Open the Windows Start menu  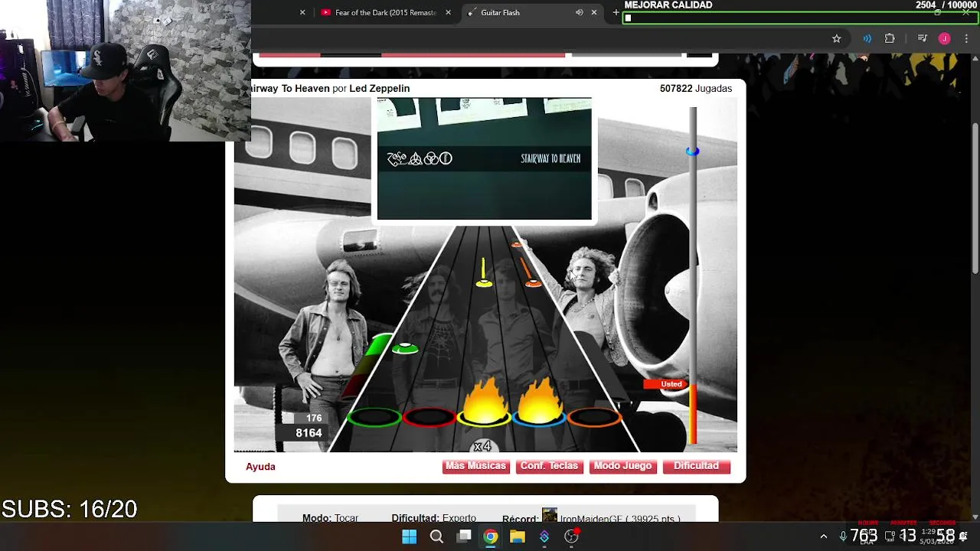(x=410, y=536)
